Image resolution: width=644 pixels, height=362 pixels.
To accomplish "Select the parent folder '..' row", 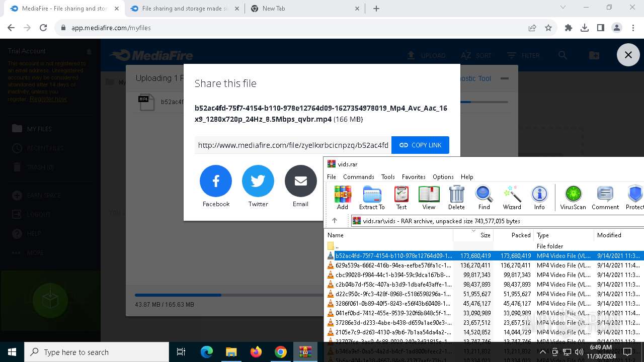I will 484,246.
